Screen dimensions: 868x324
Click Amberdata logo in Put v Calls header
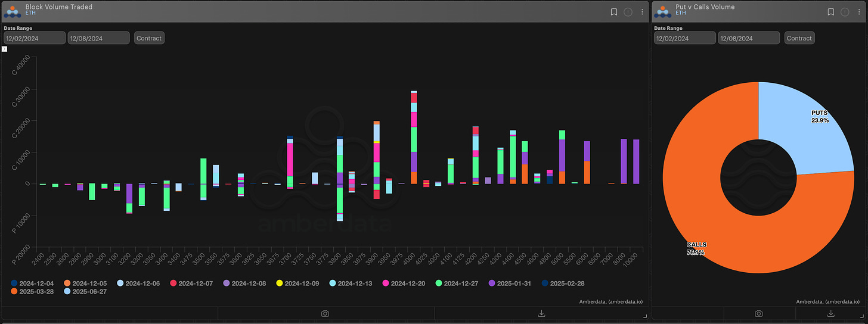point(662,11)
